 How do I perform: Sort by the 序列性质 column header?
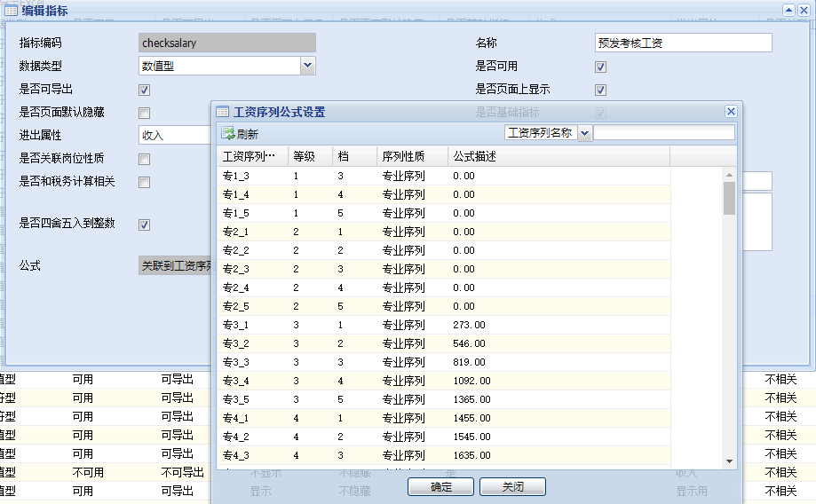412,156
